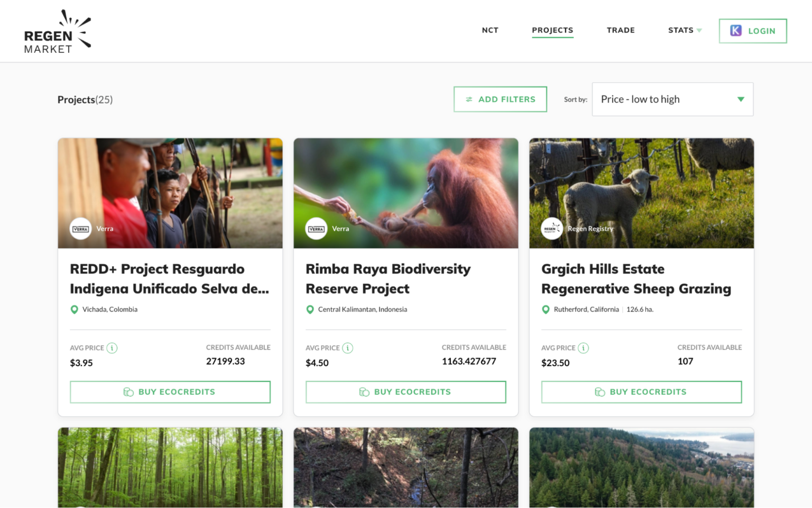Image resolution: width=812 pixels, height=508 pixels.
Task: Buy ecocredits for Grgich Hills Estate
Action: (641, 392)
